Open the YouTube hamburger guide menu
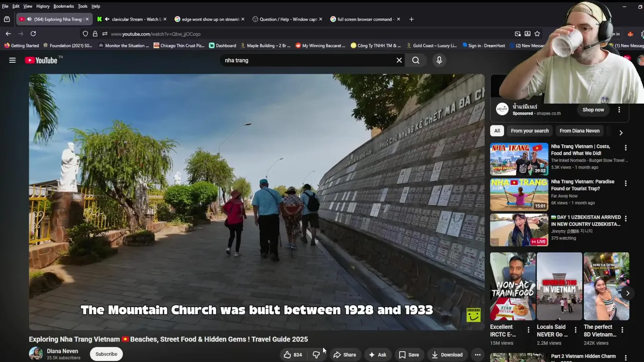This screenshot has height=362, width=644. pos(13,60)
